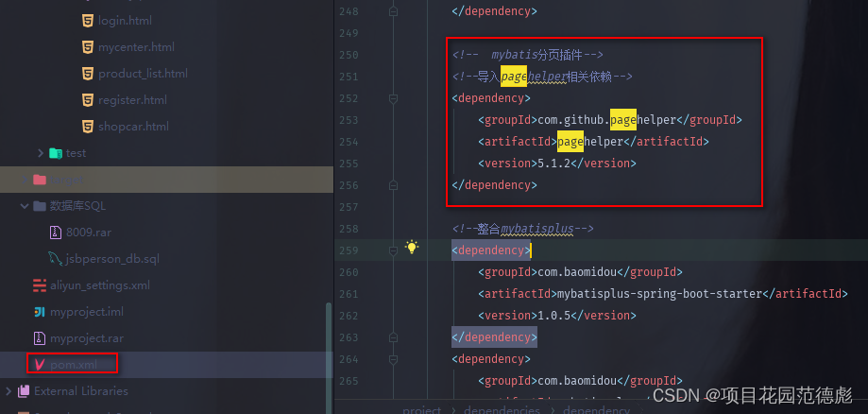Toggle fold marker at line 256
This screenshot has height=414, width=868.
393,185
